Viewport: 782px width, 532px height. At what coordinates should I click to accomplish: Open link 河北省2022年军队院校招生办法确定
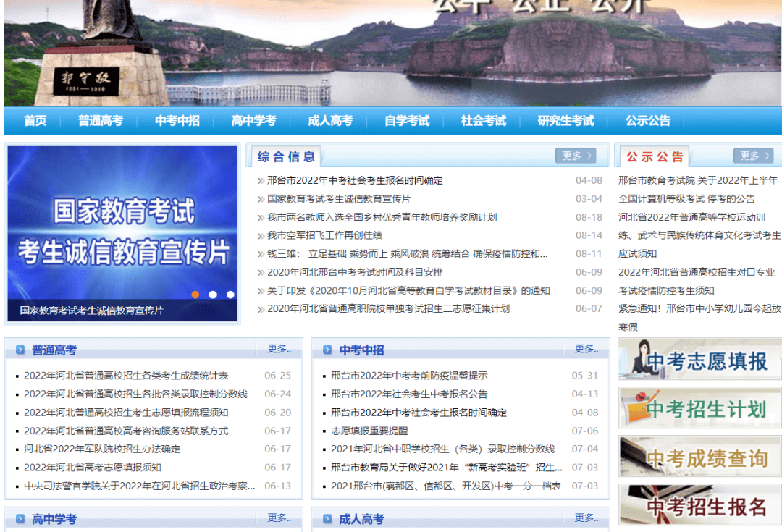pyautogui.click(x=102, y=449)
